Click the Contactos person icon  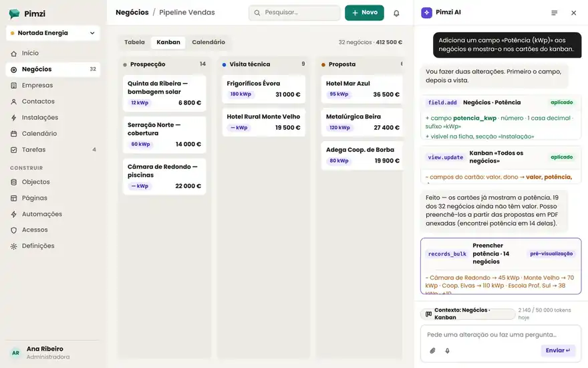(x=14, y=102)
